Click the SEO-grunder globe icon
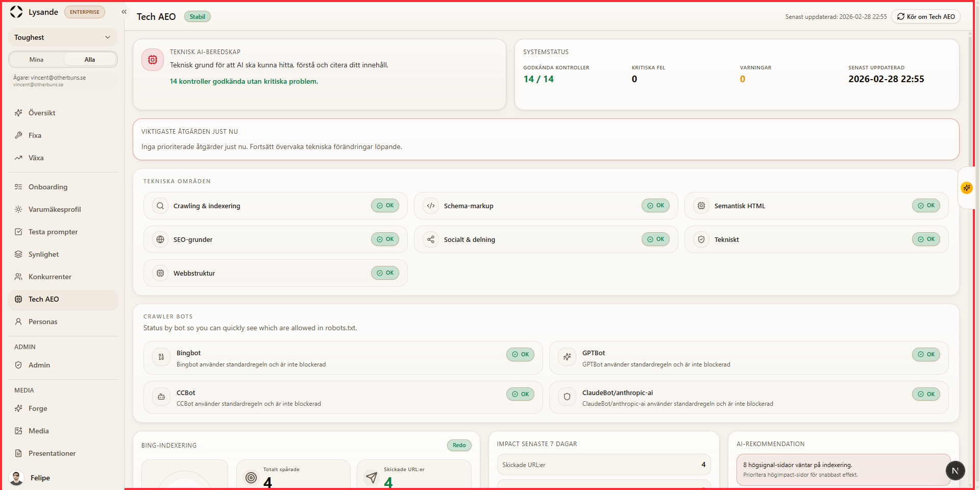 click(x=160, y=239)
